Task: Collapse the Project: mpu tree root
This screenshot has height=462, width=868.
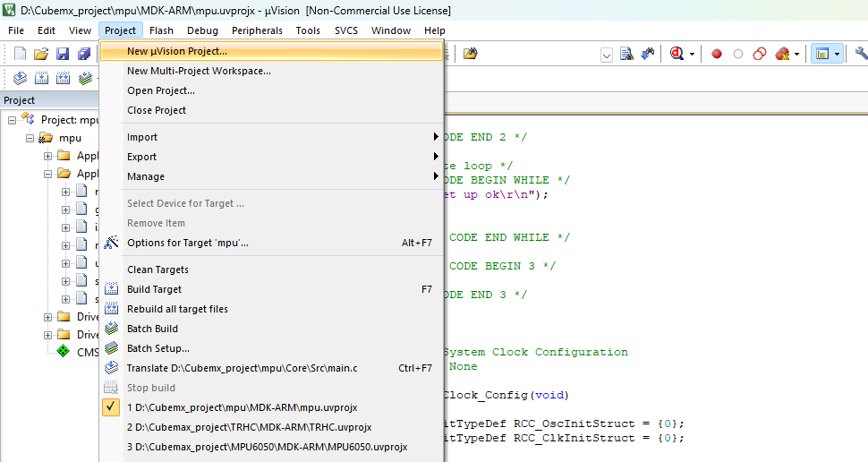Action: [12, 120]
